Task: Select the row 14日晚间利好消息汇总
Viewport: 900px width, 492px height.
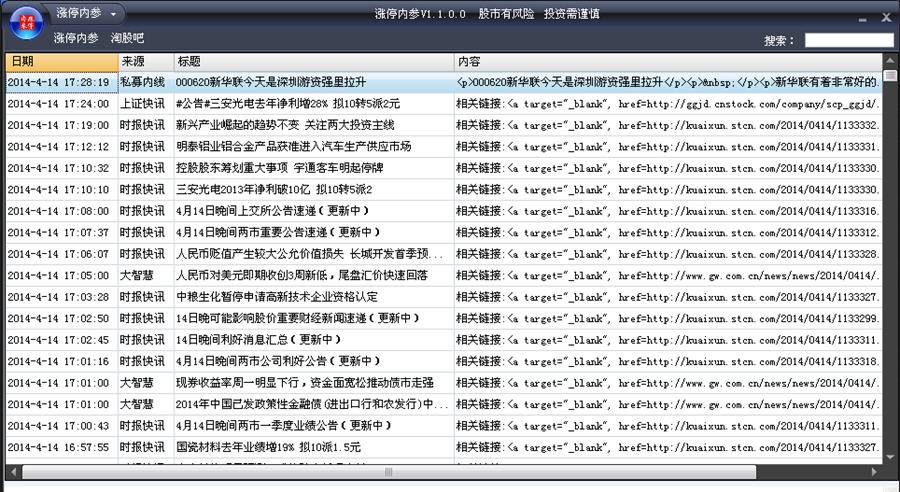Action: 444,340
